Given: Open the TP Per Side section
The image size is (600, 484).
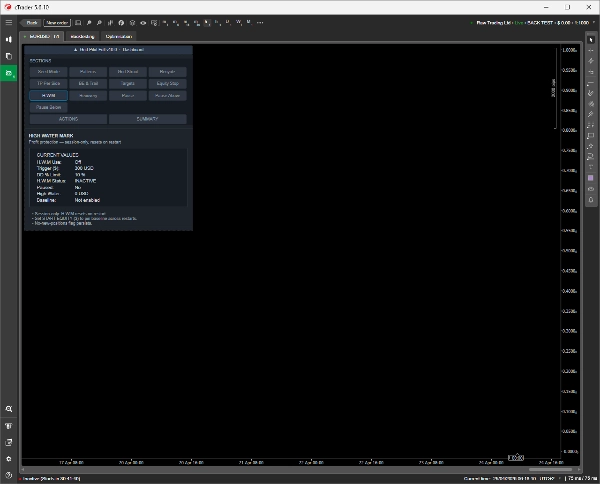Looking at the screenshot, I should (x=49, y=83).
